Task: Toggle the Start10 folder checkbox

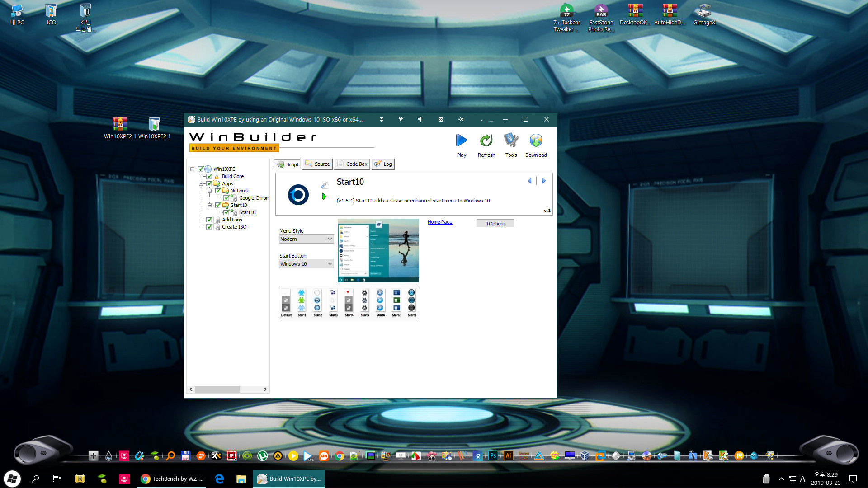Action: tap(218, 205)
